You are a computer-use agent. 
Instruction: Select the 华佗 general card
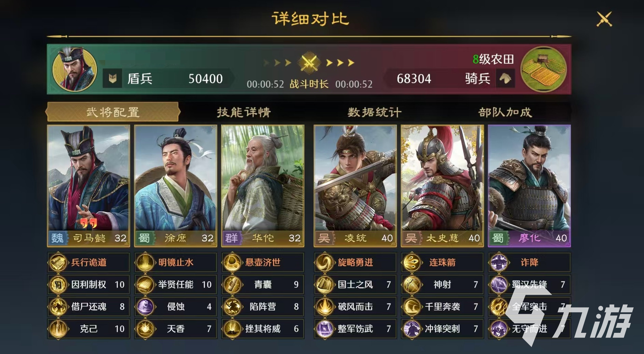tap(263, 186)
